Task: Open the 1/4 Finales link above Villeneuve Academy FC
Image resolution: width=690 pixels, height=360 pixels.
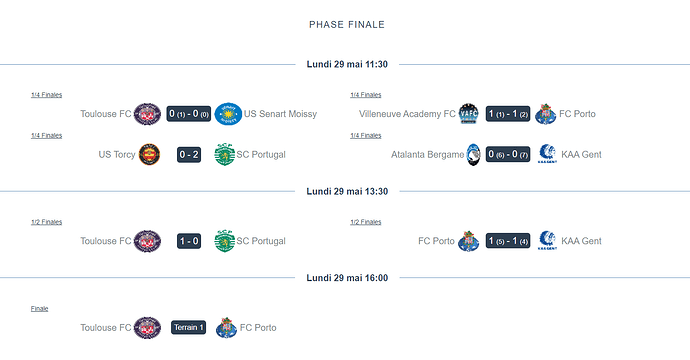Action: [x=366, y=95]
